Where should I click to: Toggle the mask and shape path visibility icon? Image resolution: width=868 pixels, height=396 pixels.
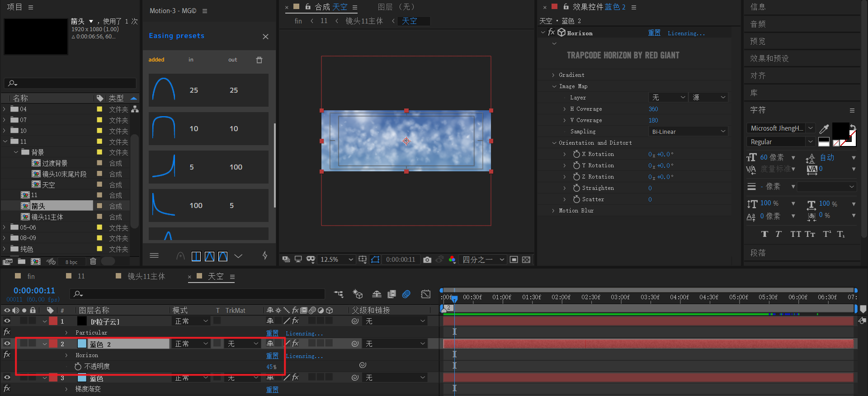click(375, 259)
